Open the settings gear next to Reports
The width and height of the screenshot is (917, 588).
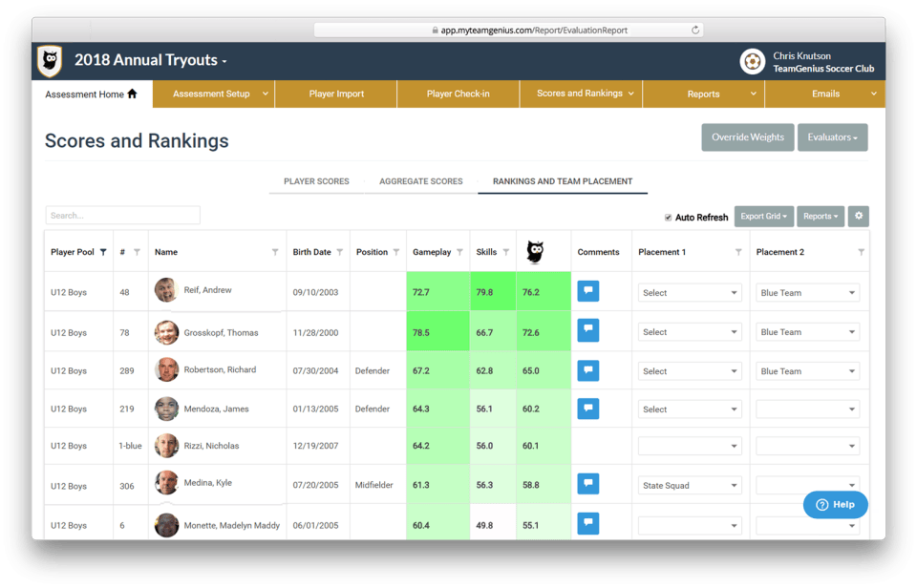click(x=857, y=216)
